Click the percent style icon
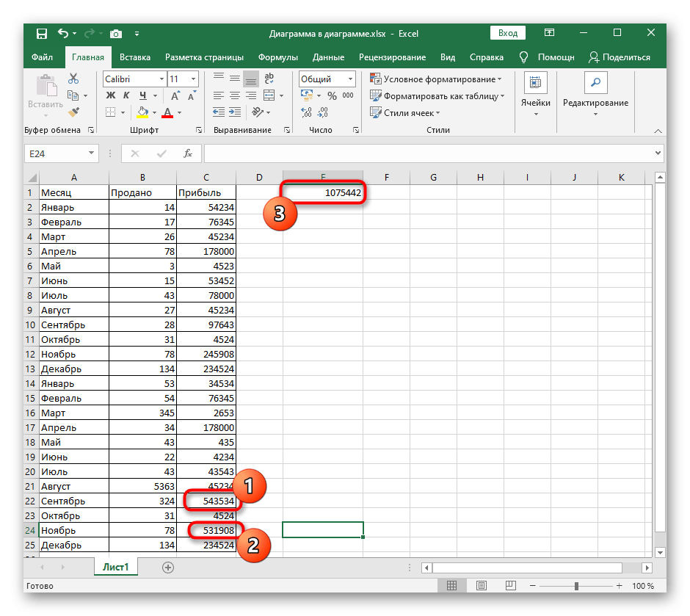This screenshot has width=690, height=616. (333, 95)
